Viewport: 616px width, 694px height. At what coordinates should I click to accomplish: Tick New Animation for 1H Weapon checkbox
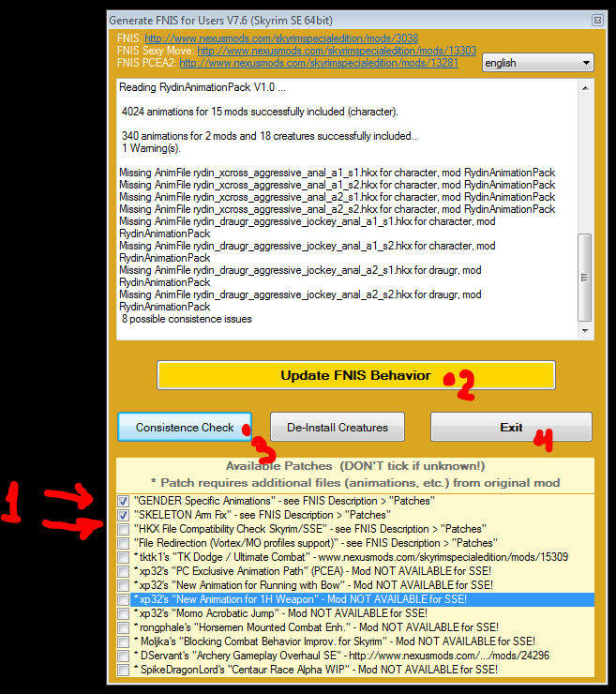[124, 599]
